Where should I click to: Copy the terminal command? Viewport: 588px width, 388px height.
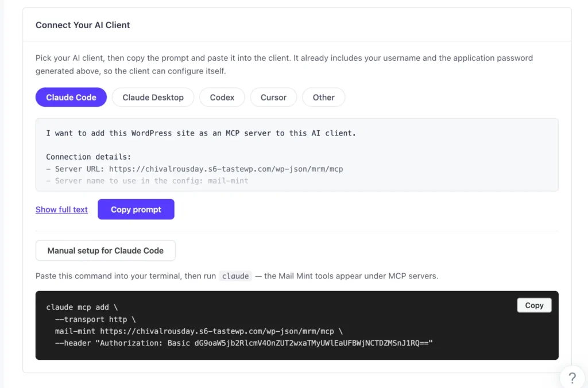point(534,305)
